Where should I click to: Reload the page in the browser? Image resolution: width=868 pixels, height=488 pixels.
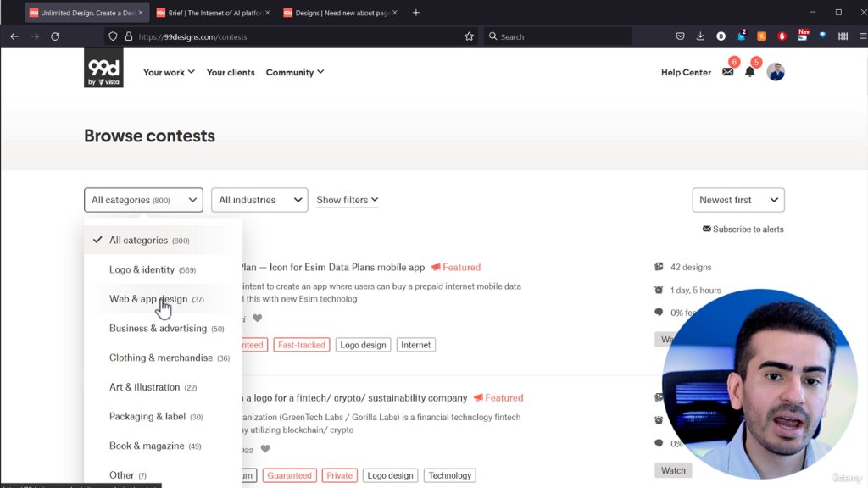click(55, 36)
